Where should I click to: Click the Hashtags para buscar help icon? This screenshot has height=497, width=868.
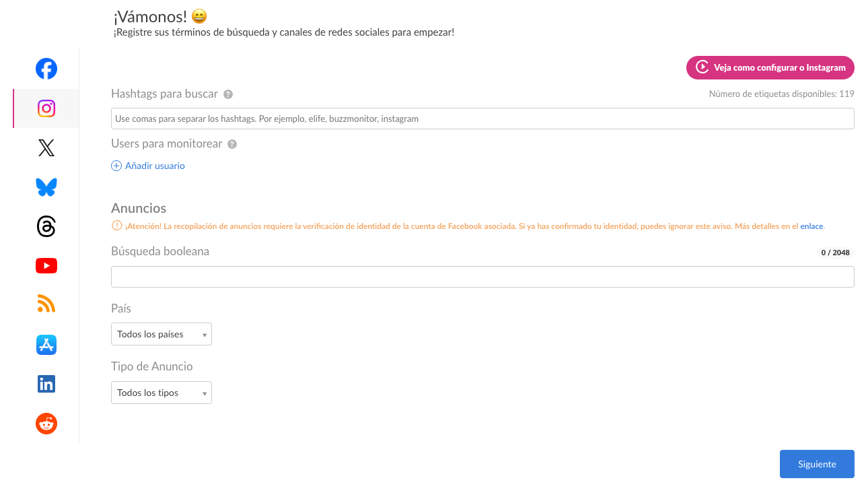pyautogui.click(x=229, y=94)
